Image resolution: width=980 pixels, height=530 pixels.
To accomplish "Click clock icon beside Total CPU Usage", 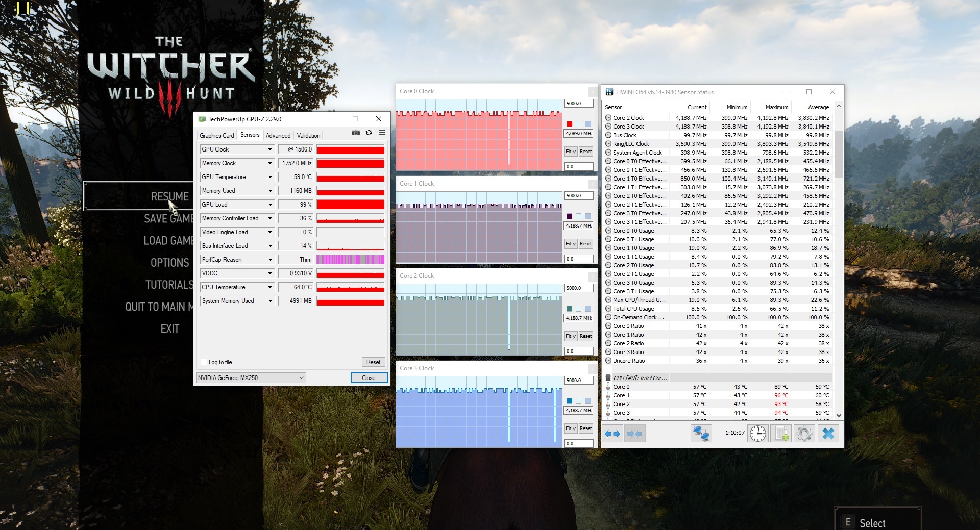I will click(608, 309).
